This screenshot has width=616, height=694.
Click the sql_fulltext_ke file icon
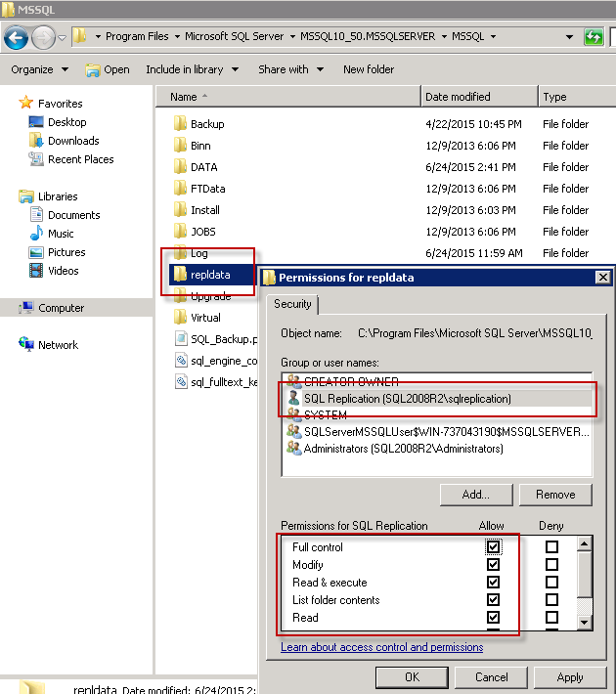[181, 381]
